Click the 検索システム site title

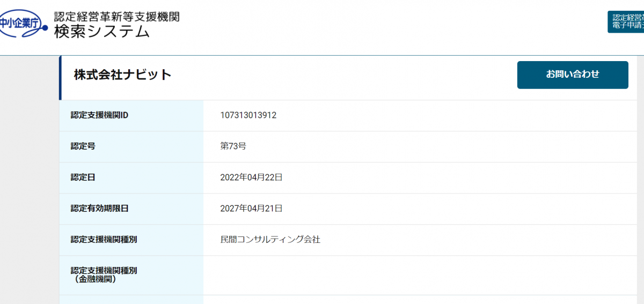[x=102, y=32]
